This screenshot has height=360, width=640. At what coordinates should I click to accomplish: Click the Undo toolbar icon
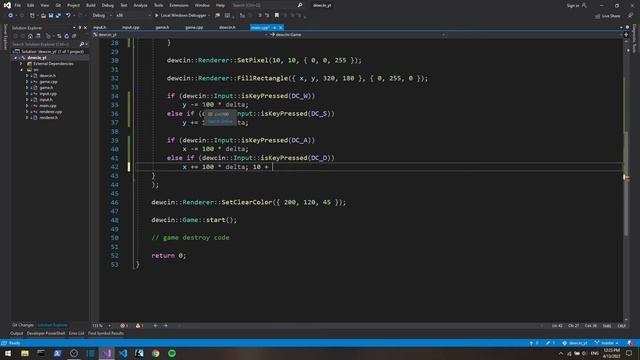click(x=68, y=16)
